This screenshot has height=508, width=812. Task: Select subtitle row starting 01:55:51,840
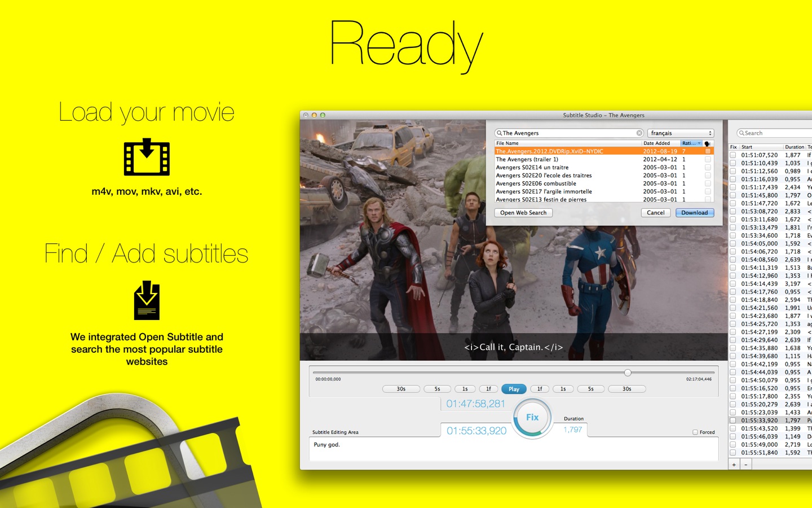770,453
